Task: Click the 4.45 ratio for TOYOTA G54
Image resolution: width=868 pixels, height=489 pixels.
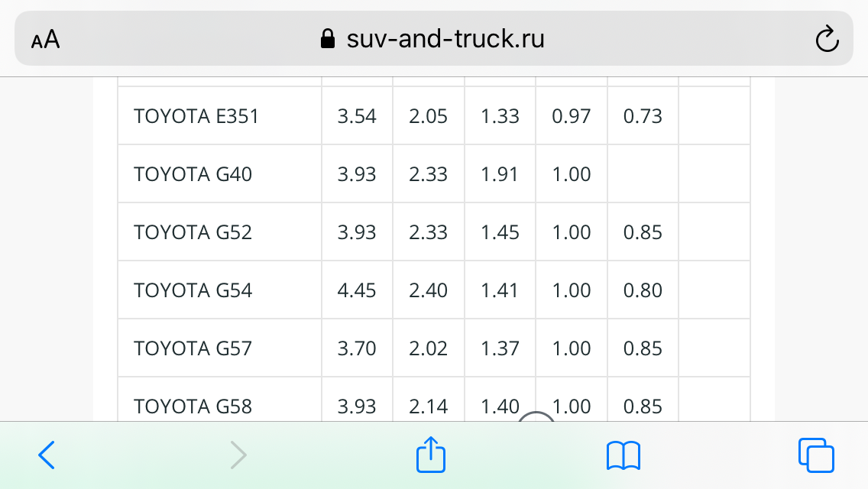Action: point(357,291)
